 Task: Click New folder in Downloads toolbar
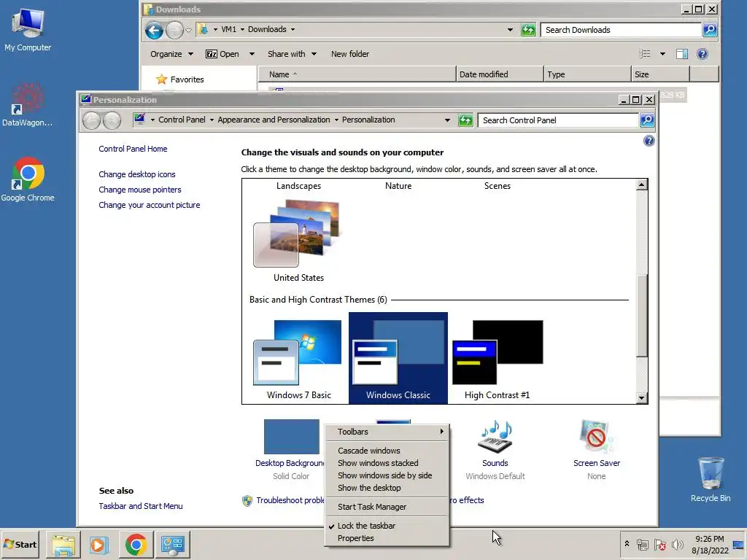click(x=350, y=54)
